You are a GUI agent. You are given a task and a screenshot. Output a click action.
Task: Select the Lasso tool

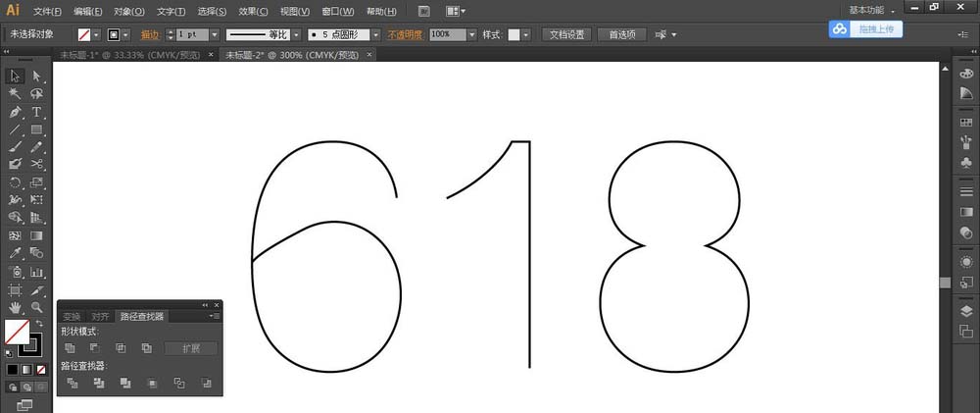tap(36, 94)
